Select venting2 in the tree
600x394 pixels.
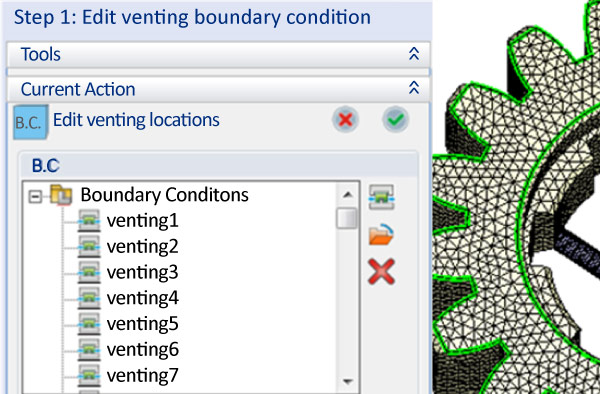142,247
